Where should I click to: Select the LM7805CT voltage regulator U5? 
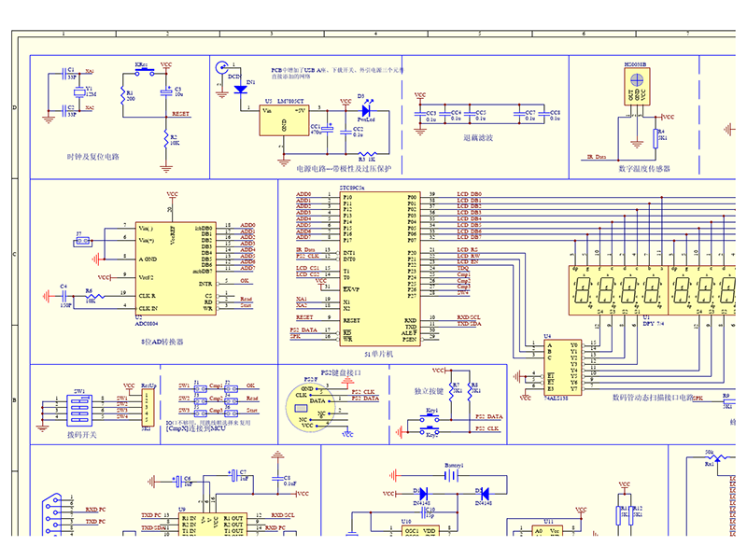point(284,120)
